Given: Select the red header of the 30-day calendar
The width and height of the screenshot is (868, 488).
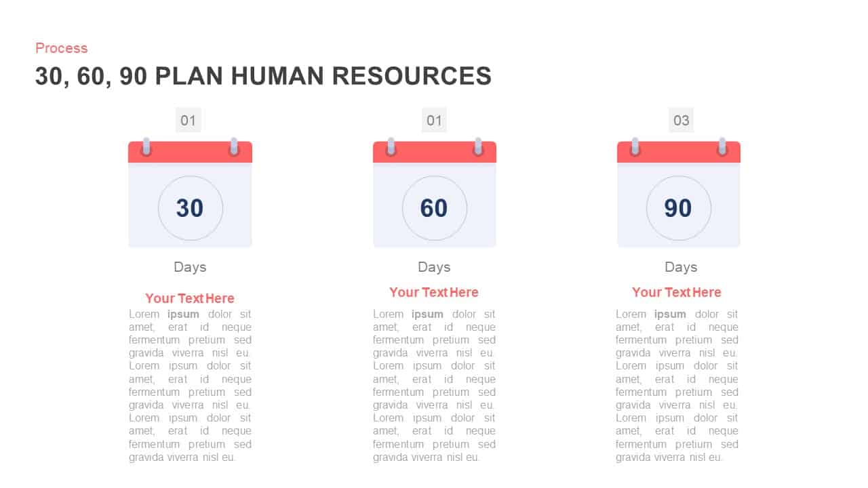Looking at the screenshot, I should (190, 154).
